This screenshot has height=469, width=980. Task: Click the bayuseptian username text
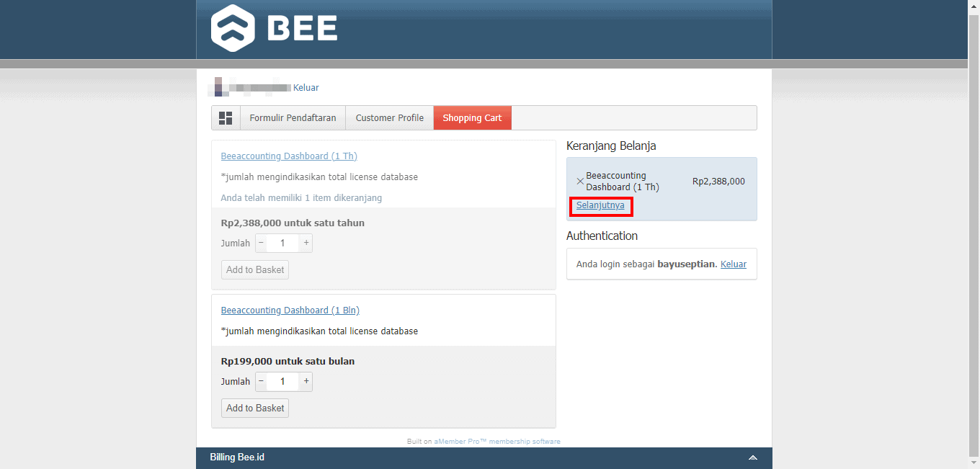686,264
